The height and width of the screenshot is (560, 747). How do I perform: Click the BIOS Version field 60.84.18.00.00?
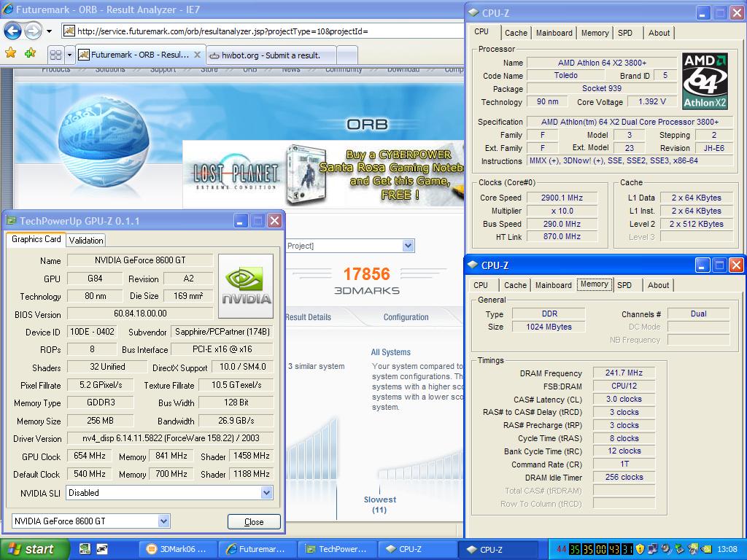tap(140, 314)
